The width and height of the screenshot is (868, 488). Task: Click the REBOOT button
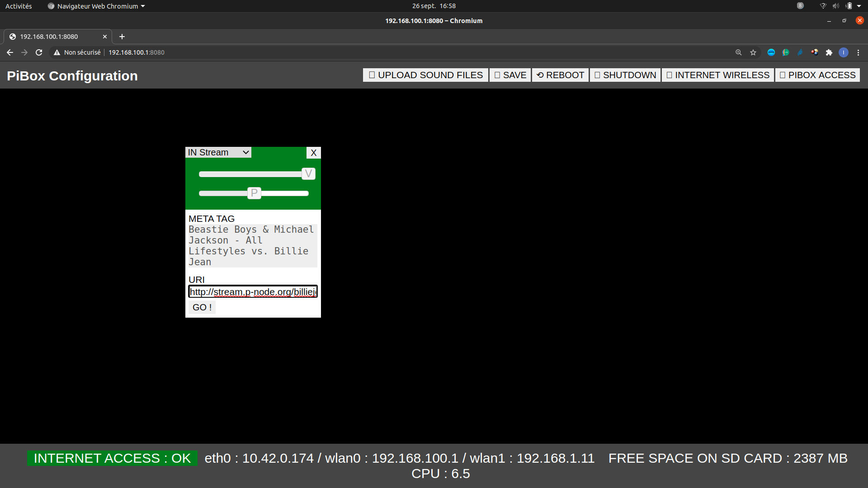click(x=560, y=75)
